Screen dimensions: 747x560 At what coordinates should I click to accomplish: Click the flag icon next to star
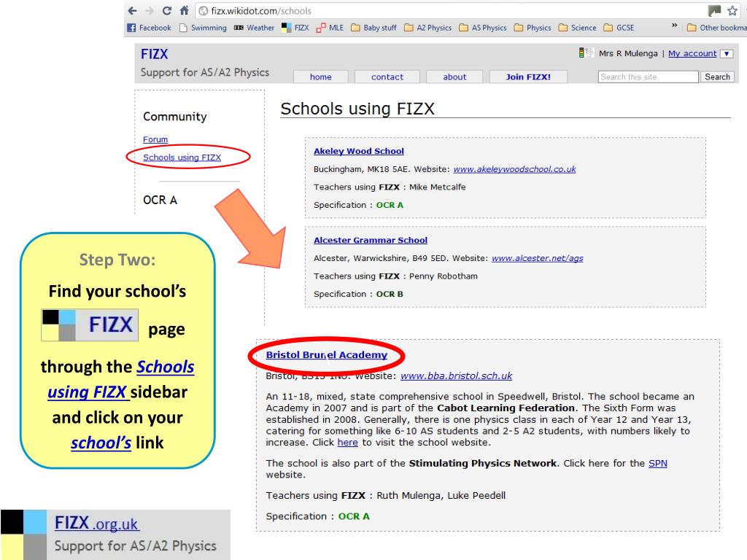pyautogui.click(x=714, y=10)
